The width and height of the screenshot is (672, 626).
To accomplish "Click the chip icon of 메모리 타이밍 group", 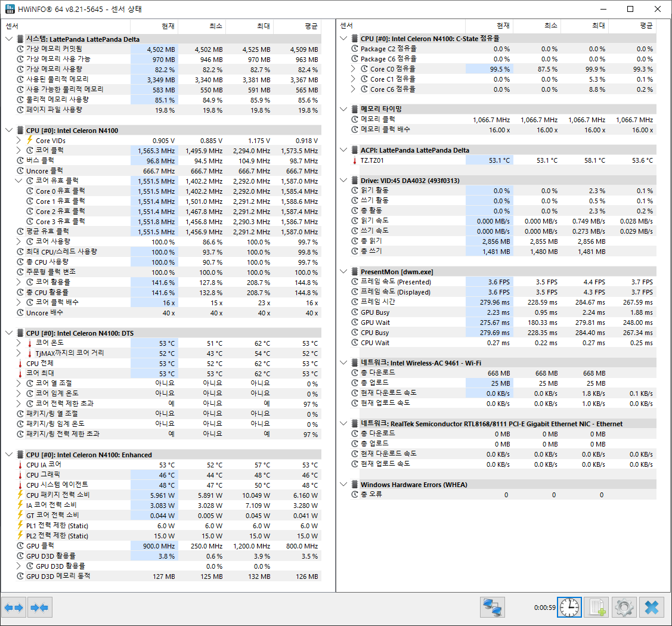I will tap(354, 109).
